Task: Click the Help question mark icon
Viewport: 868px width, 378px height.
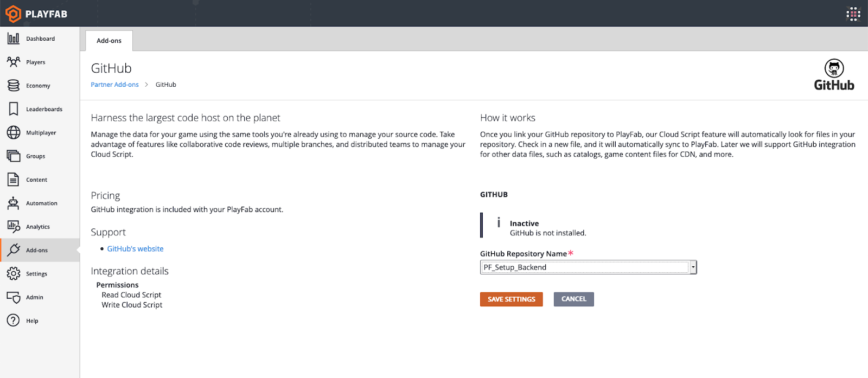Action: 14,321
